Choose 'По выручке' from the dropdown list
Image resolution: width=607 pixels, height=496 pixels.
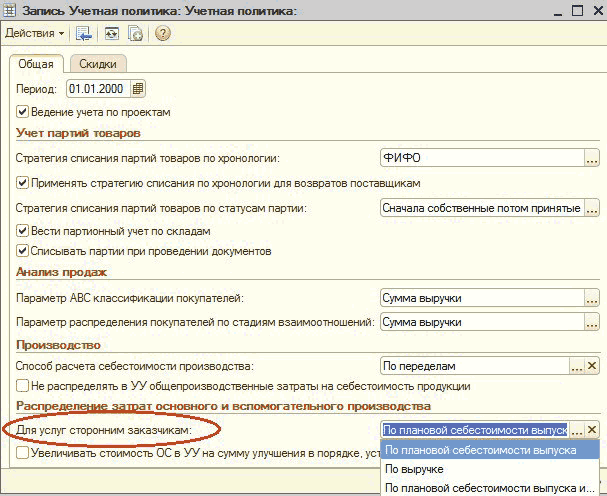click(415, 468)
